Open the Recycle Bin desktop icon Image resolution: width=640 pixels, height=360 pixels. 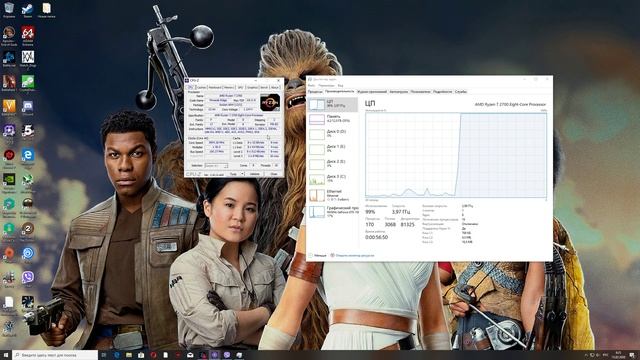click(9, 10)
